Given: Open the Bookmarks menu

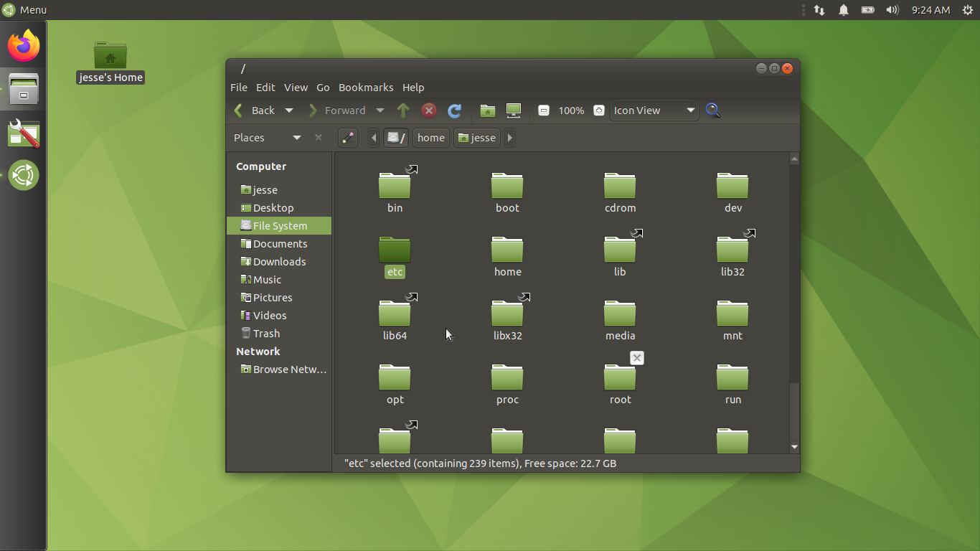Looking at the screenshot, I should tap(366, 88).
